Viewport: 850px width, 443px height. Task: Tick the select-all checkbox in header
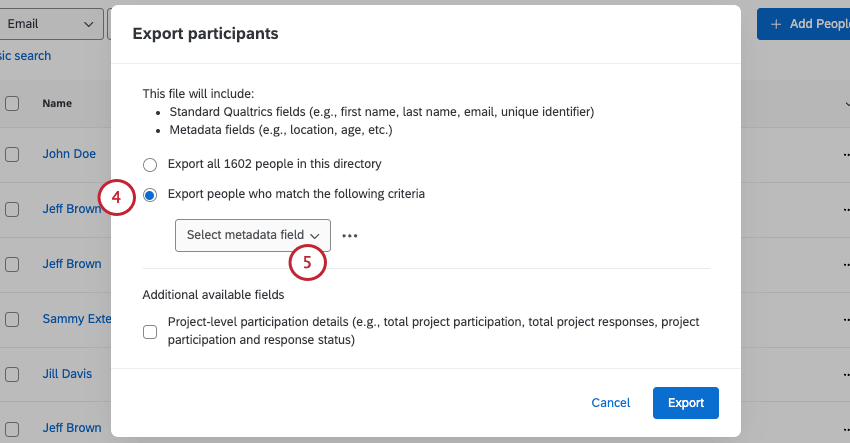coord(12,102)
